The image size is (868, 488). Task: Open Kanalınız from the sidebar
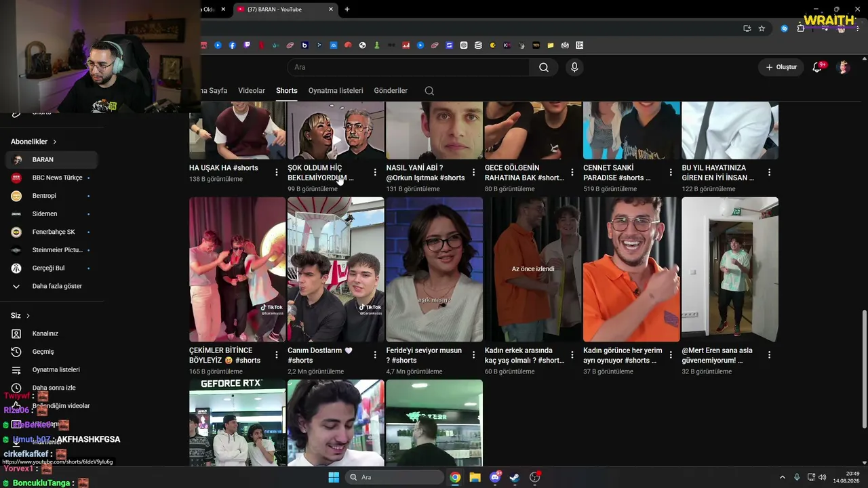coord(52,333)
